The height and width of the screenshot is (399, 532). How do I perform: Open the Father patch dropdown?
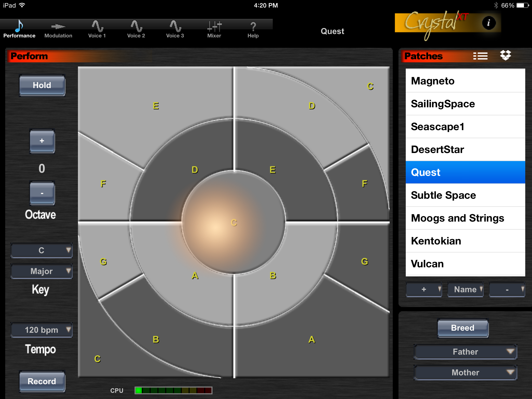[x=465, y=352]
